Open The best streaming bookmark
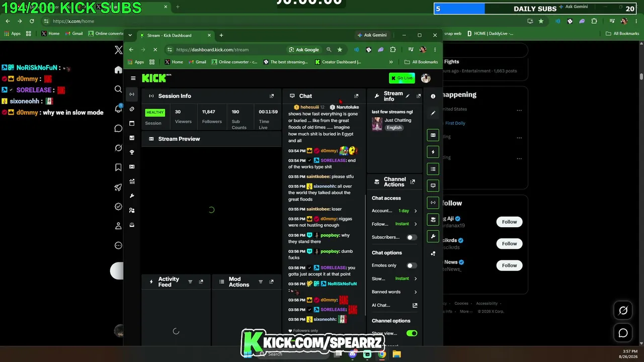This screenshot has height=362, width=644. 286,62
